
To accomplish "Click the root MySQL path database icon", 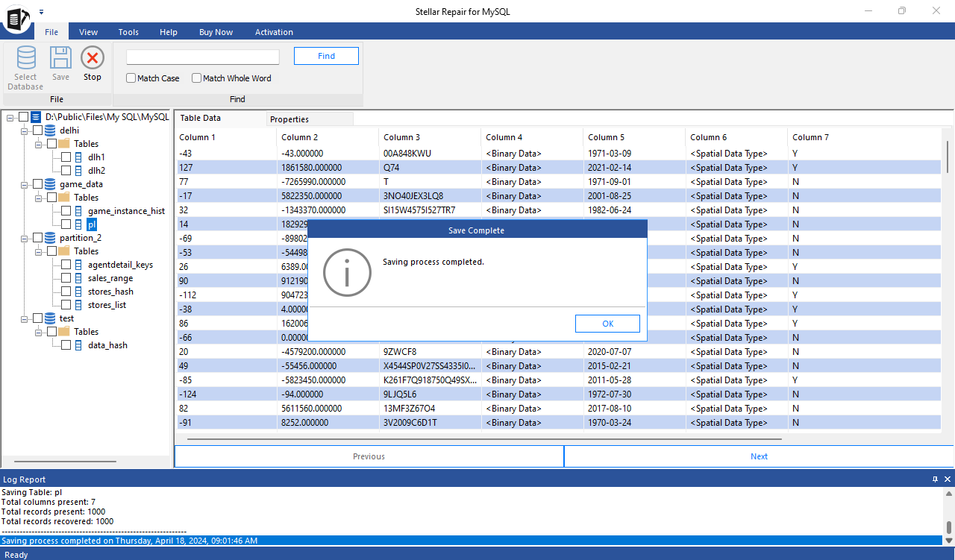I will [36, 117].
